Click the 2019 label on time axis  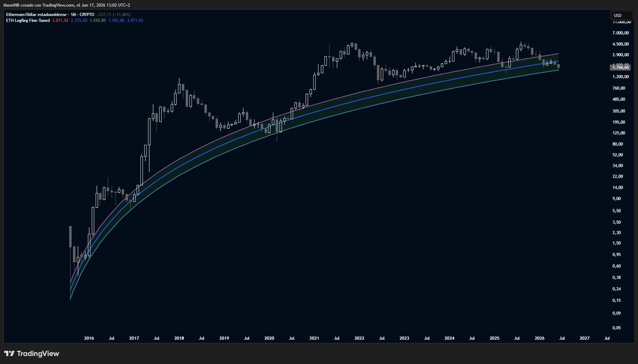click(x=224, y=337)
